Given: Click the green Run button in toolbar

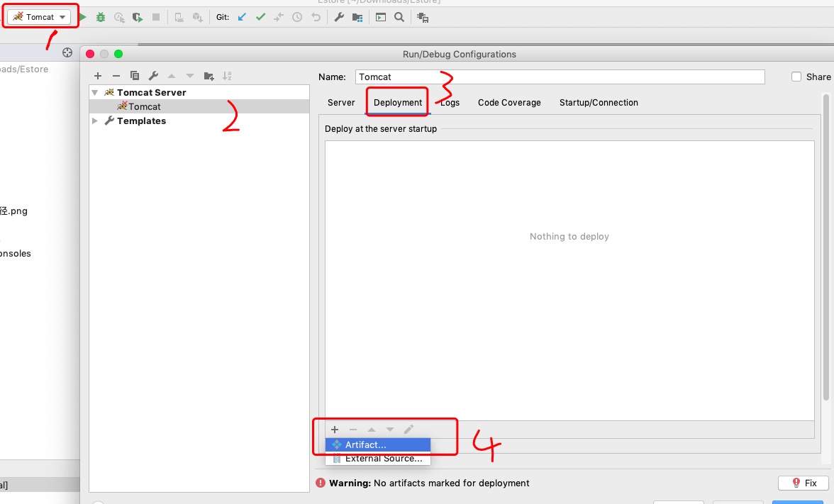Looking at the screenshot, I should [x=83, y=17].
